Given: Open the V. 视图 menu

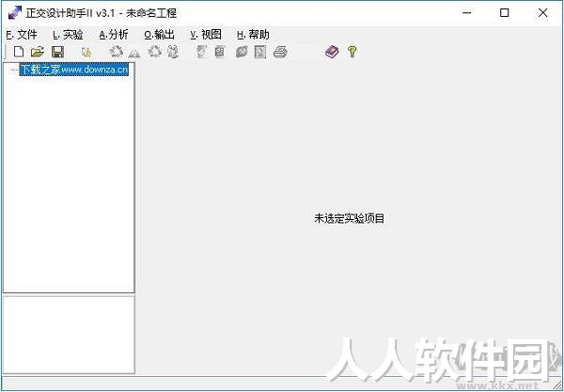Looking at the screenshot, I should (206, 35).
